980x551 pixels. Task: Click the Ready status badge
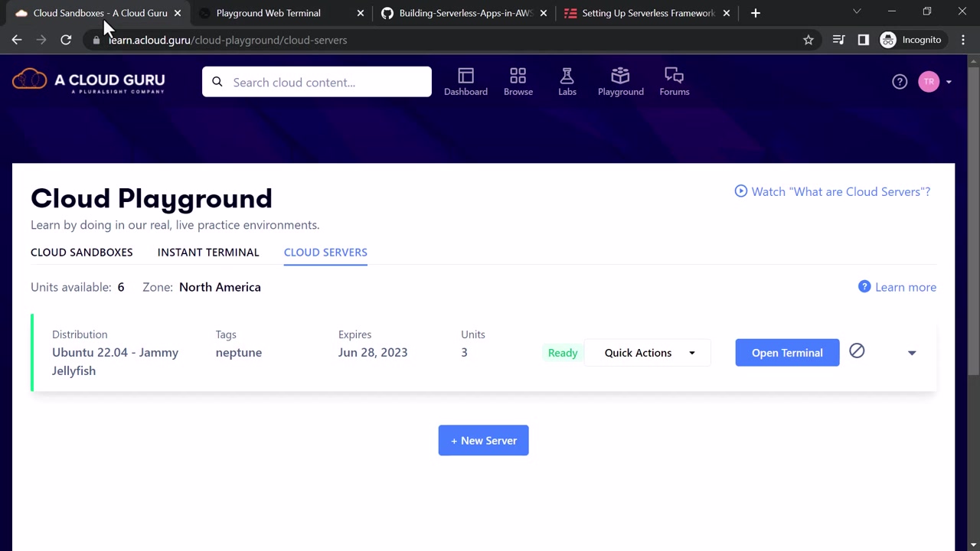[563, 353]
